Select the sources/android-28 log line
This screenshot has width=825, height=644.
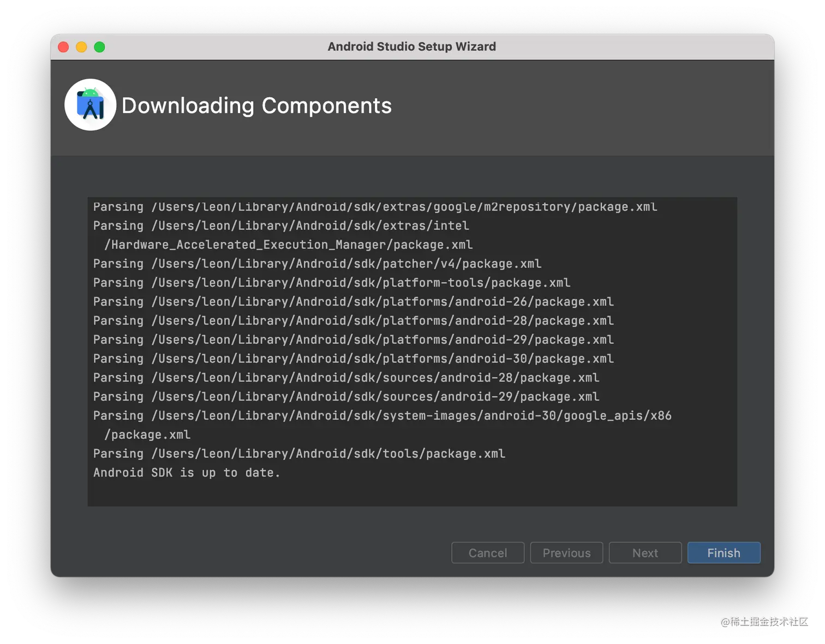[x=346, y=378]
